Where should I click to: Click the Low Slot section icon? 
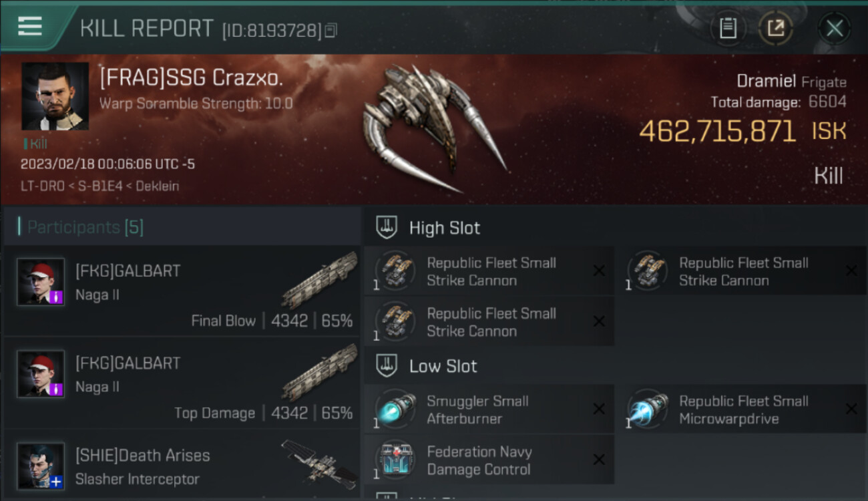[x=386, y=365]
